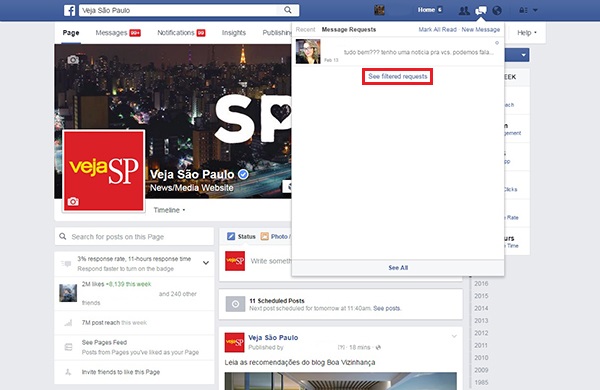The height and width of the screenshot is (390, 600).
Task: Click the post's Veja SP avatar
Action: [235, 343]
